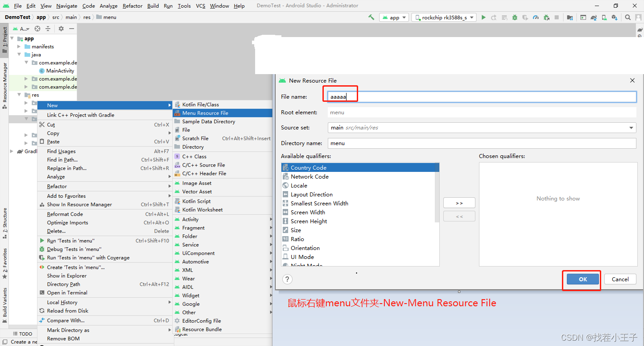644x346 pixels.
Task: Open the VCS menu
Action: click(x=201, y=6)
